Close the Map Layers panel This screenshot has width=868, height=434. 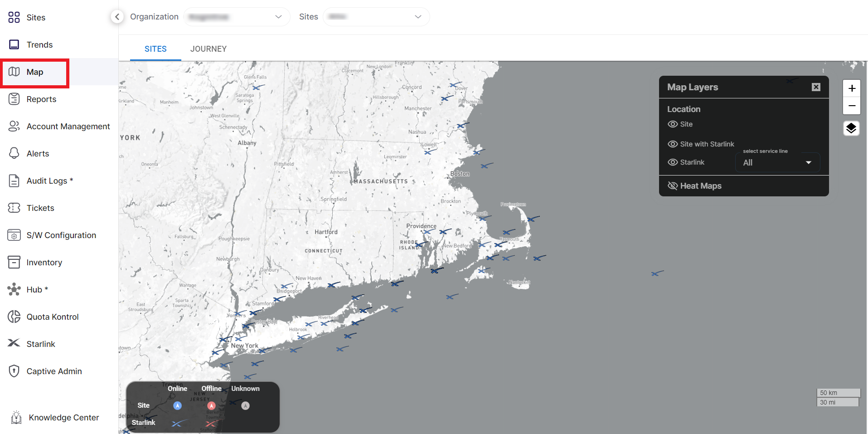pyautogui.click(x=816, y=87)
